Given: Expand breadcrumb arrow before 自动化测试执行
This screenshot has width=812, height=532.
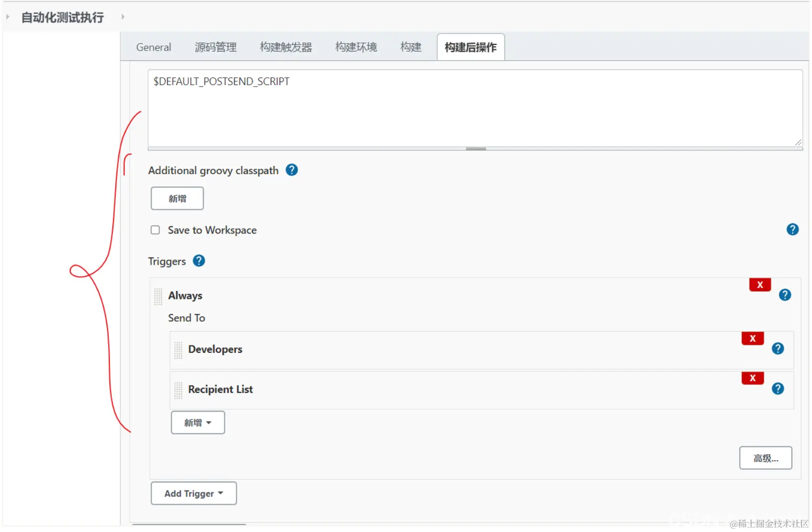Looking at the screenshot, I should click(x=7, y=17).
